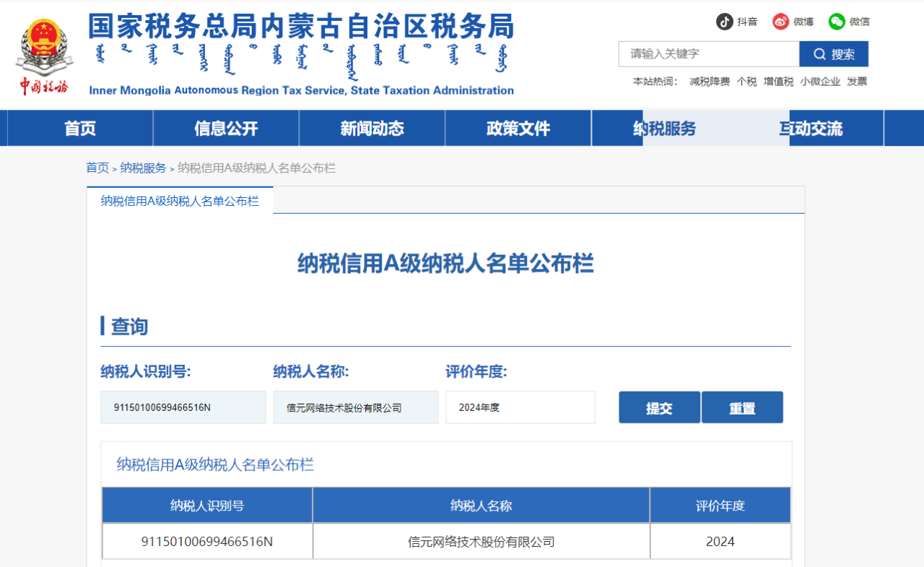Image resolution: width=924 pixels, height=567 pixels.
Task: Click the 纳税服务 navigation item
Action: [x=663, y=128]
